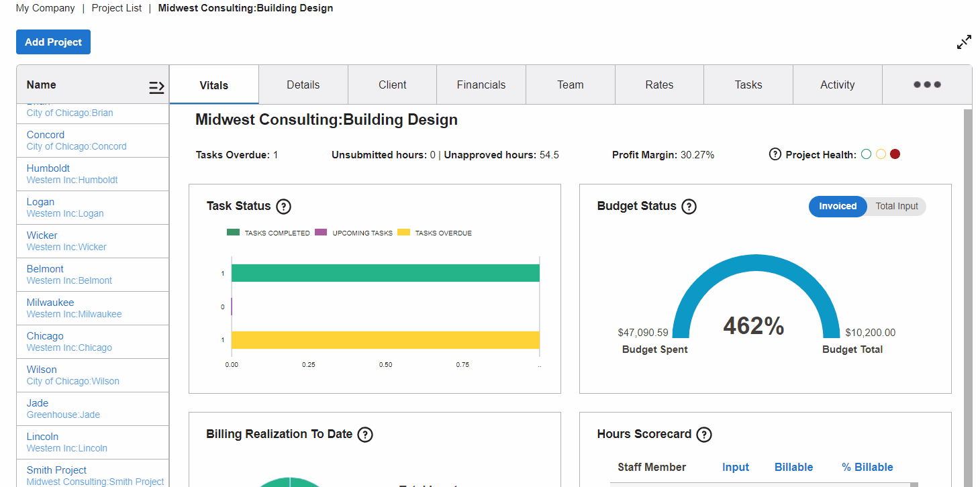
Task: Collapse the project Name sidebar
Action: (156, 86)
